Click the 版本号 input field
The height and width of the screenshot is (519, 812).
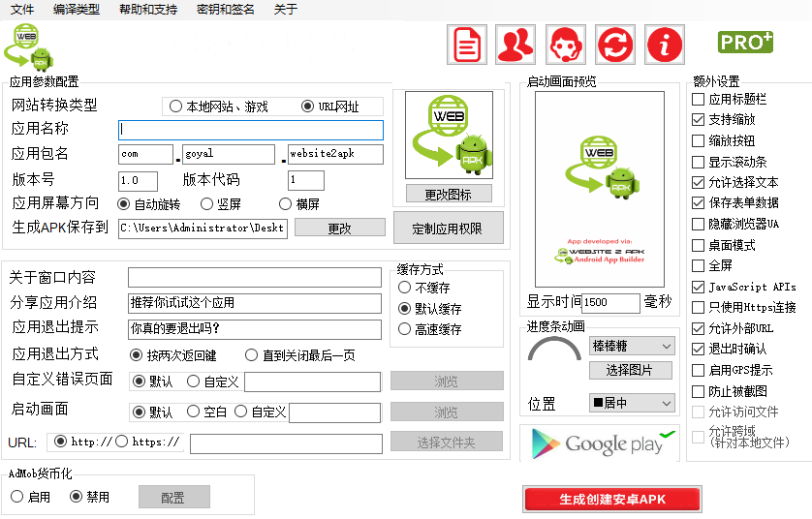point(138,181)
